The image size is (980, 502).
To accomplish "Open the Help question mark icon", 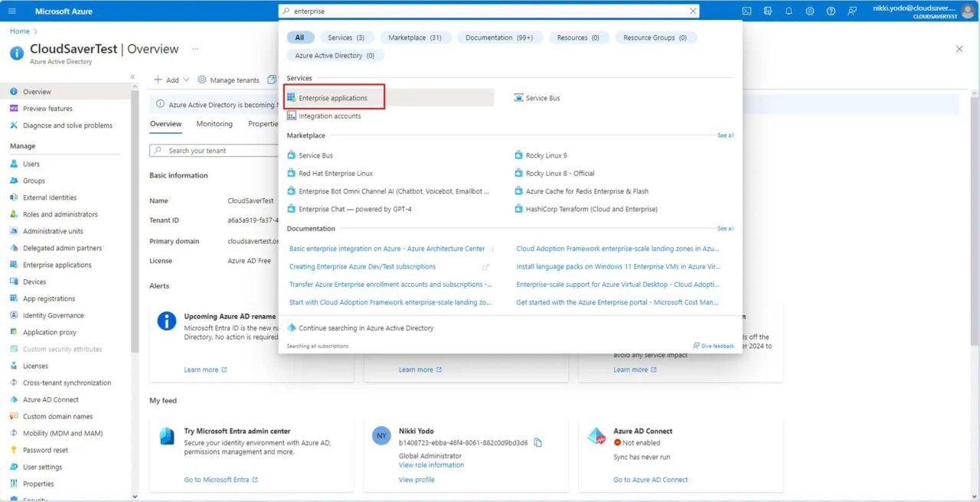I will point(831,11).
